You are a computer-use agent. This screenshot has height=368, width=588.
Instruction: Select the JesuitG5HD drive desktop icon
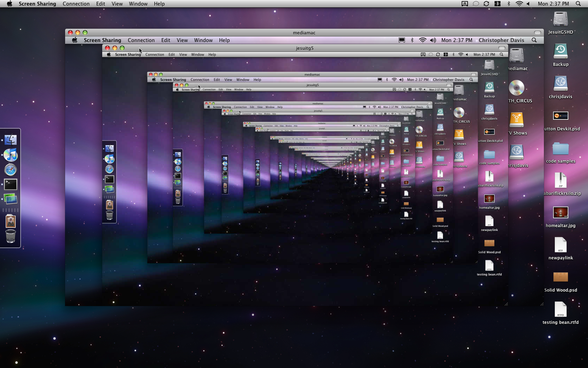(560, 22)
